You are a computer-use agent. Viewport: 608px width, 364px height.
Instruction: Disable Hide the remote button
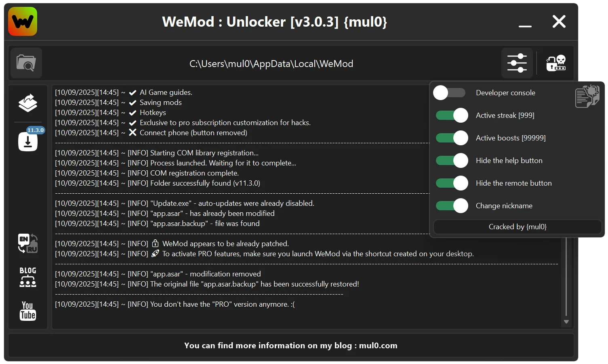[x=452, y=183]
